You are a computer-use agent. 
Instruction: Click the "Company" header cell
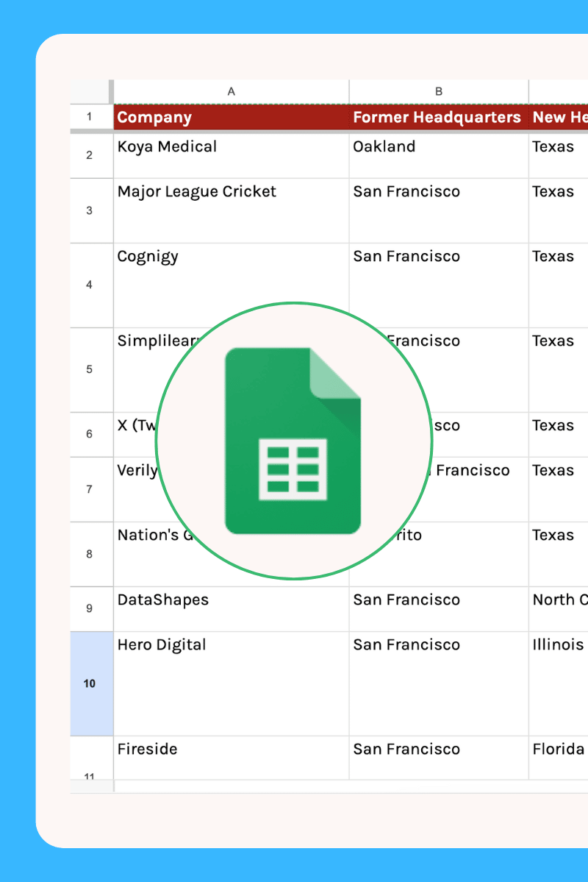231,117
